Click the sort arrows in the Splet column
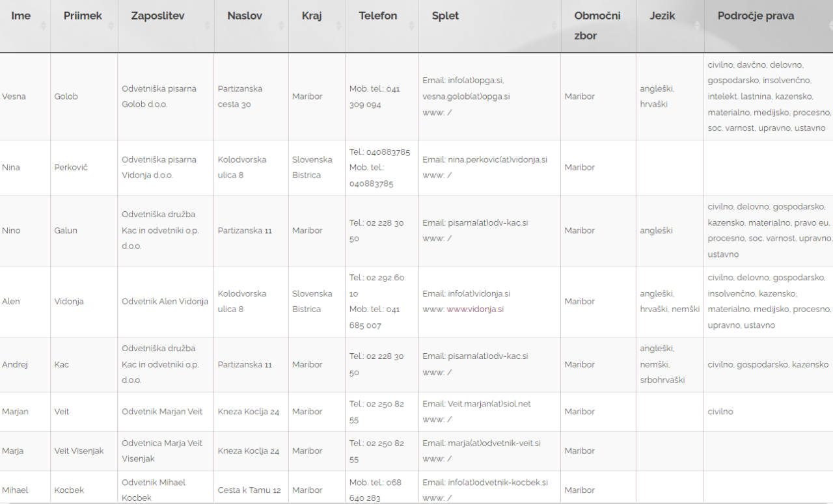 [554, 25]
